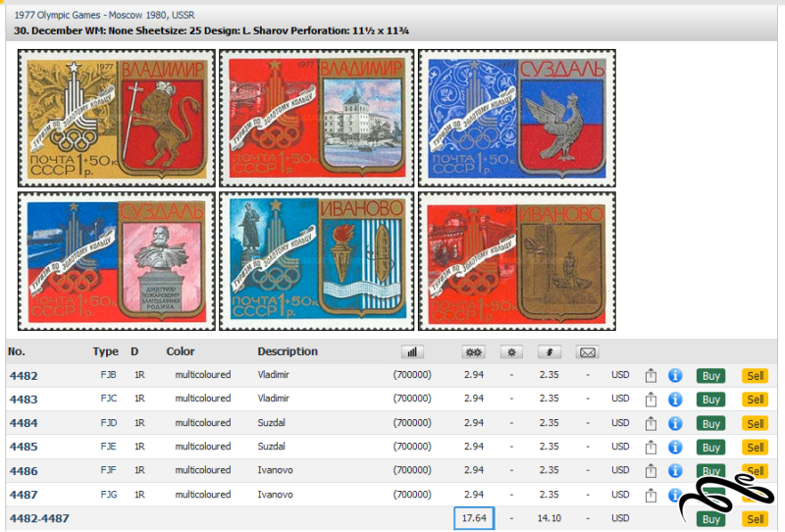Open stamp number 4487 link
The width and height of the screenshot is (785, 532).
24,495
